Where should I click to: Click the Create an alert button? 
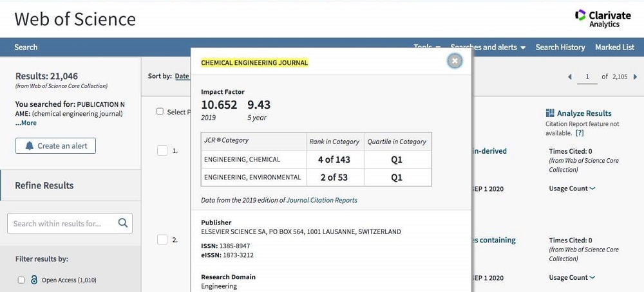[55, 146]
